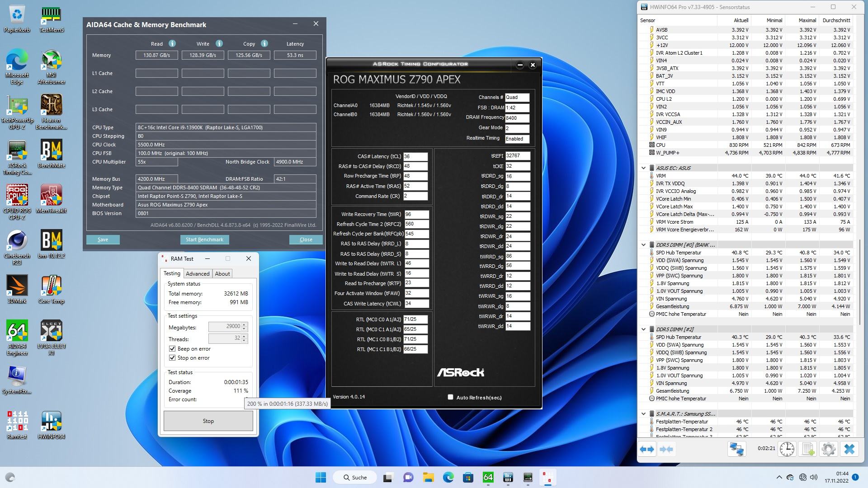
Task: Click Stop button in RAM Test
Action: tap(208, 421)
